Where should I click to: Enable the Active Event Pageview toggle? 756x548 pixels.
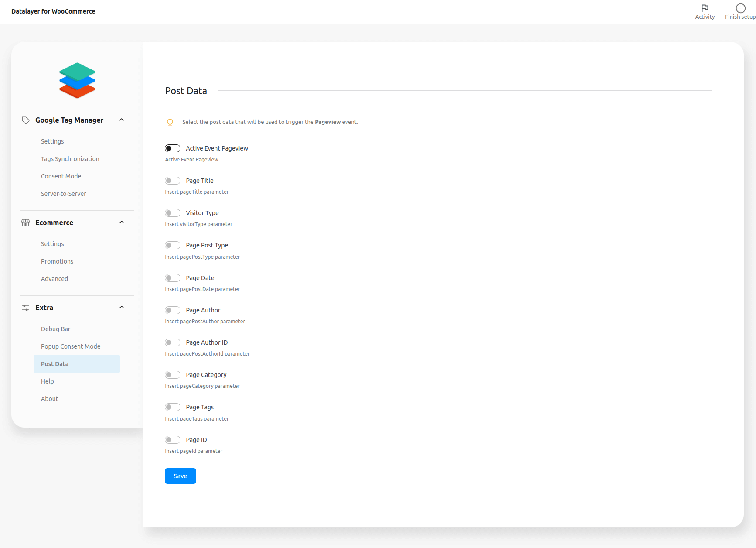tap(173, 148)
